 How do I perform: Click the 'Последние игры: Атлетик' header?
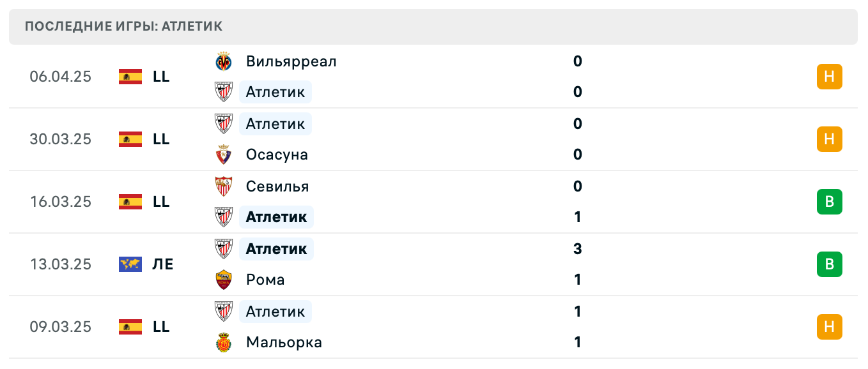pyautogui.click(x=123, y=26)
